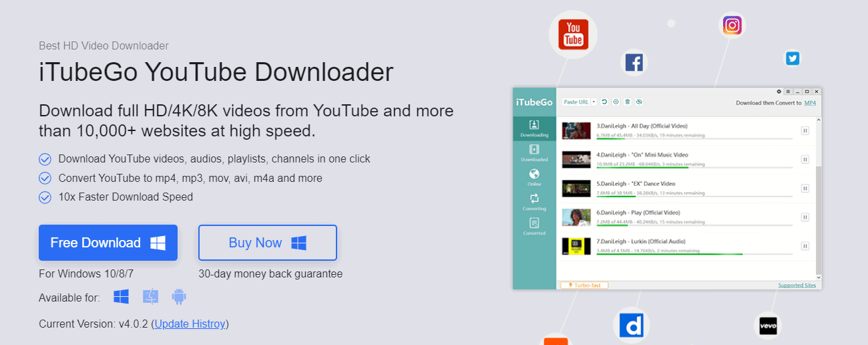Choose the Mac platform icon beside Available for
This screenshot has width=868, height=345.
coord(150,297)
